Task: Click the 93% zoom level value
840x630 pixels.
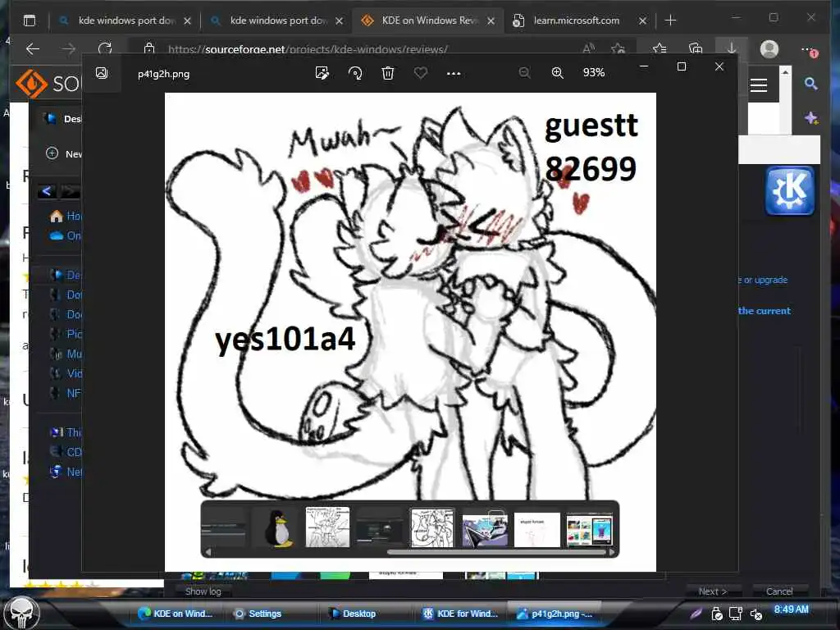Action: pyautogui.click(x=594, y=72)
